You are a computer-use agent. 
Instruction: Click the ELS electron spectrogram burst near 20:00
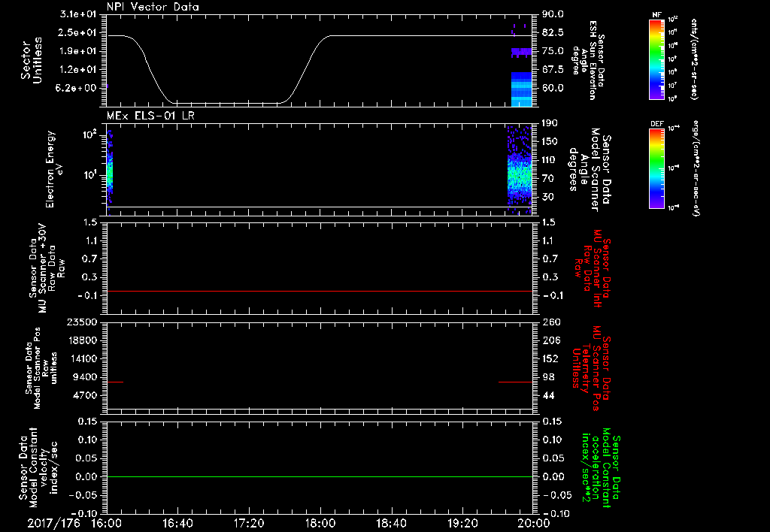tap(520, 169)
